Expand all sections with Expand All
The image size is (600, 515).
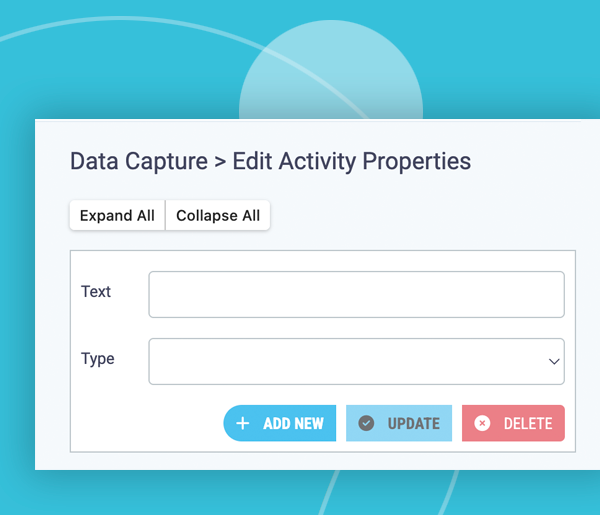(117, 215)
